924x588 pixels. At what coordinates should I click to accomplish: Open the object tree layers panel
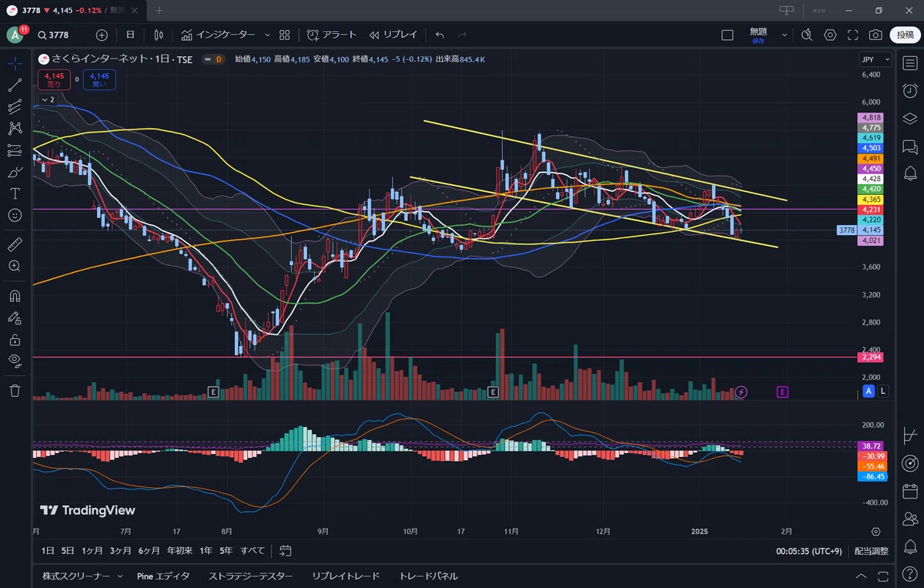(909, 119)
